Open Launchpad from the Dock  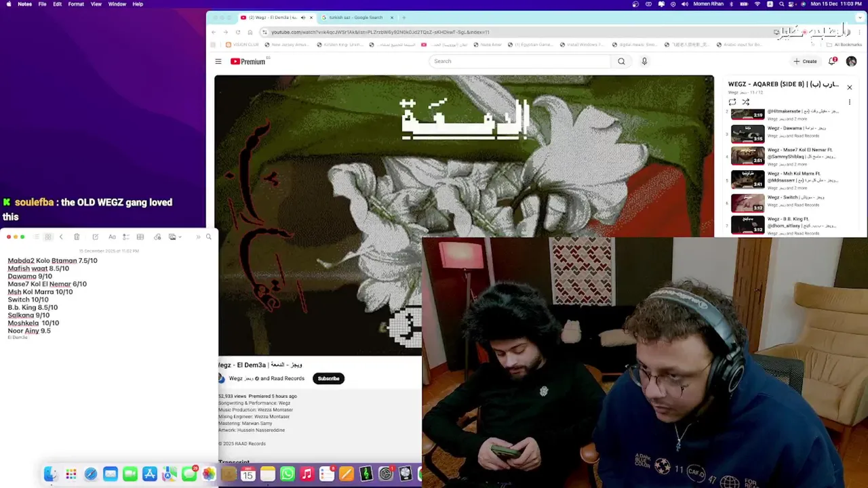point(71,474)
